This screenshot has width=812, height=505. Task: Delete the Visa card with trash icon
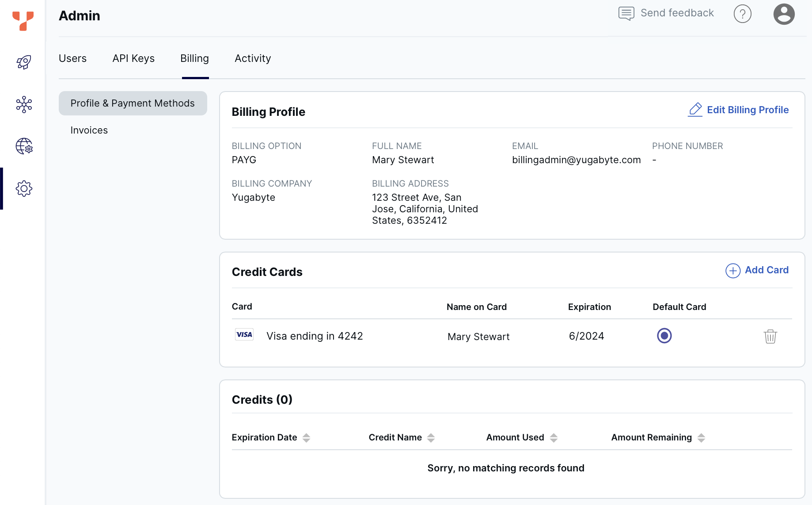770,337
